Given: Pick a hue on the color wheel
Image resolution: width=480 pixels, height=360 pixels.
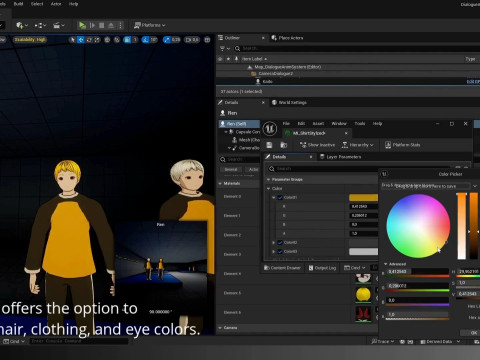Looking at the screenshot, I should 418,226.
